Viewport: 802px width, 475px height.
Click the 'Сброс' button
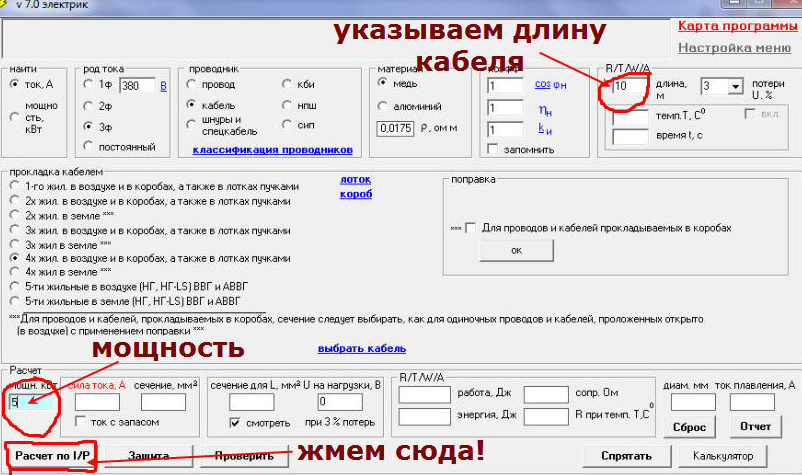click(689, 427)
